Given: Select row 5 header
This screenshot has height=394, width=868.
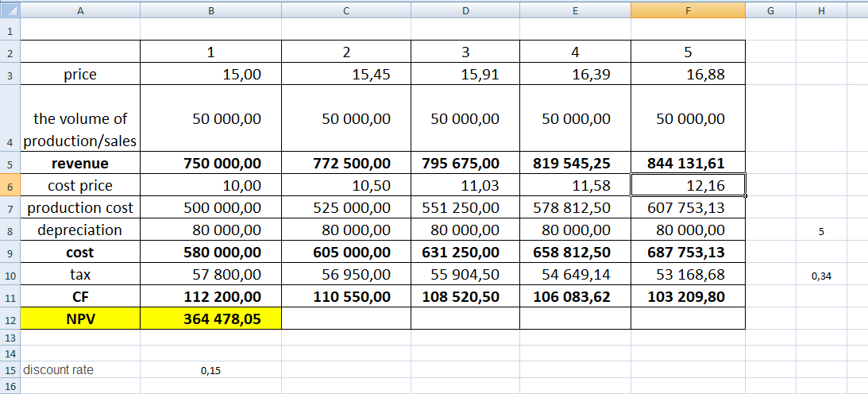Looking at the screenshot, I should pyautogui.click(x=10, y=164).
